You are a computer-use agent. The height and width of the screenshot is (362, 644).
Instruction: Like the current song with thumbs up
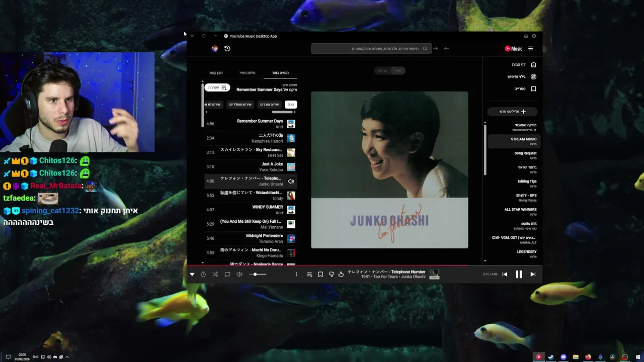pyautogui.click(x=341, y=275)
